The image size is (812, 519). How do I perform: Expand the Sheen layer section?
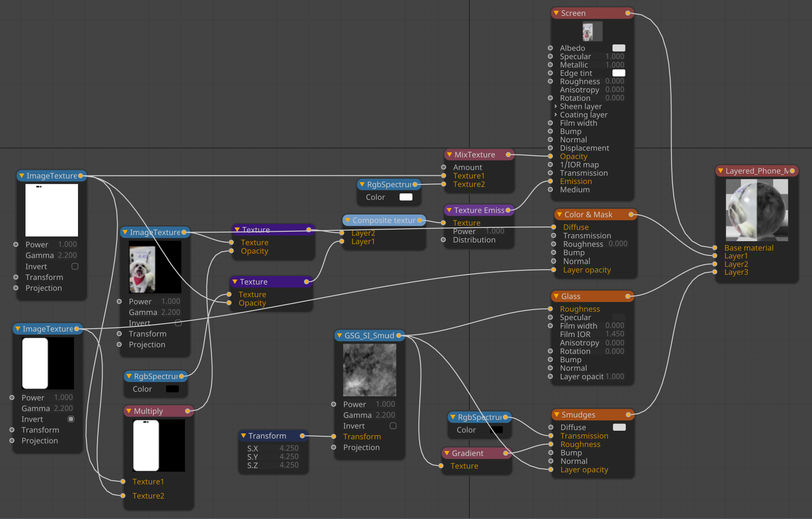tap(556, 106)
